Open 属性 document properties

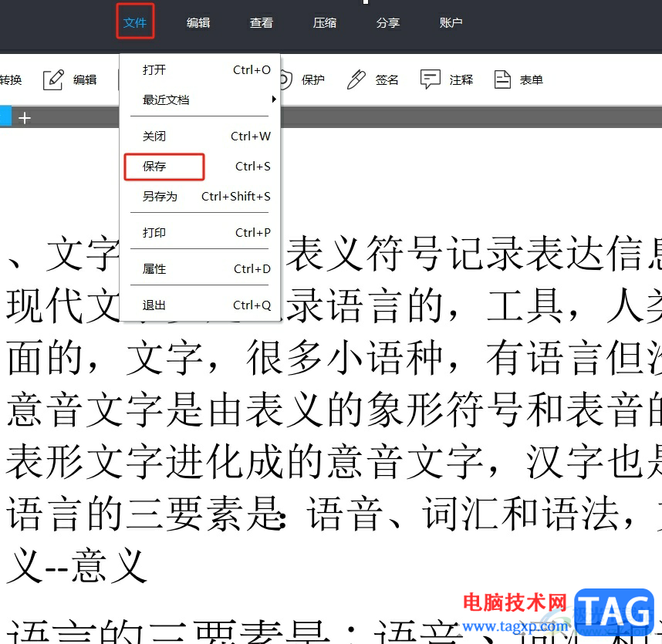coord(200,269)
